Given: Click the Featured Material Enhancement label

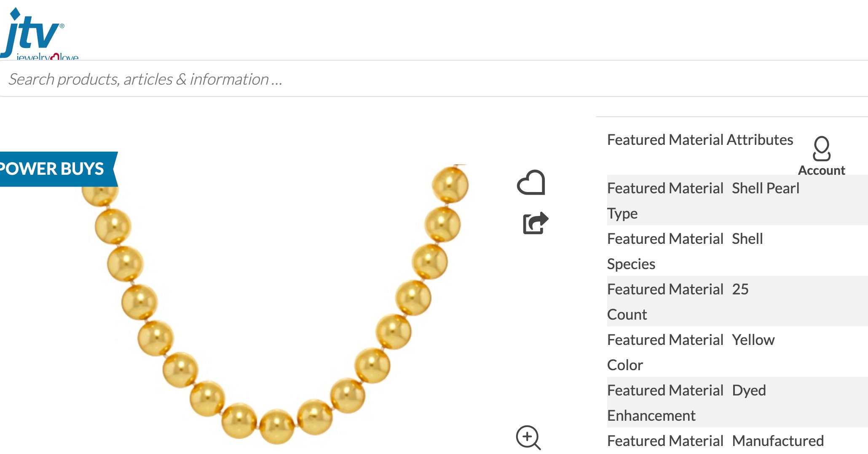Looking at the screenshot, I should click(665, 403).
